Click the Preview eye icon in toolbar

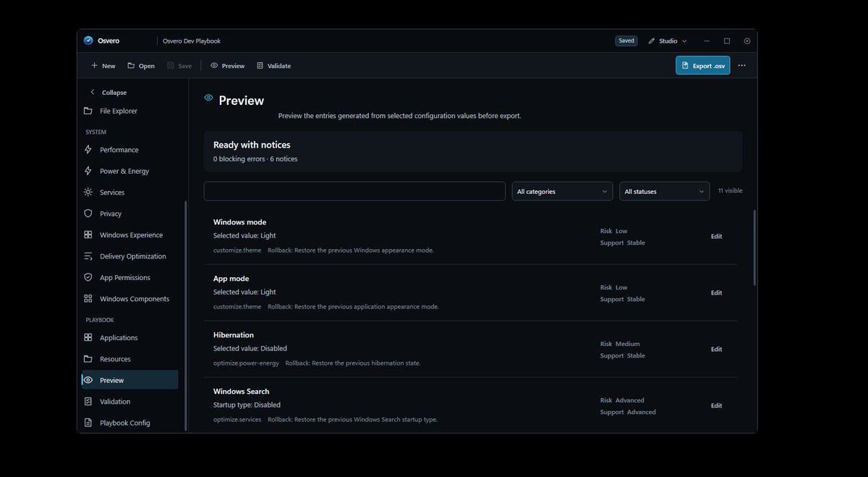[214, 66]
